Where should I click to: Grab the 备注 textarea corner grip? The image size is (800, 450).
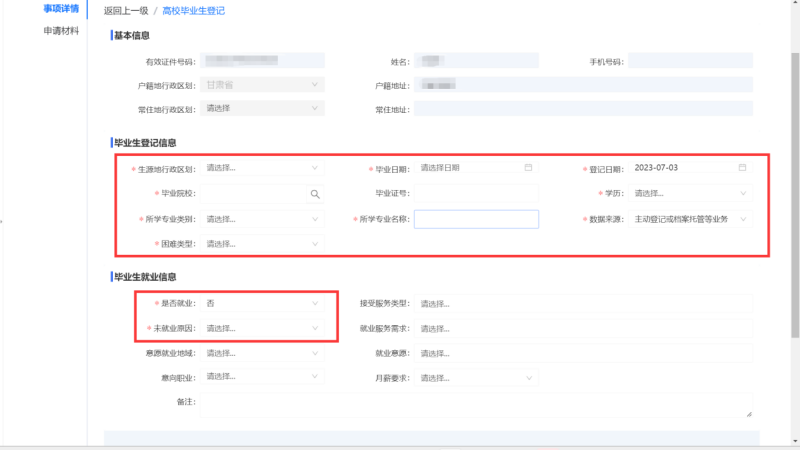(x=749, y=414)
